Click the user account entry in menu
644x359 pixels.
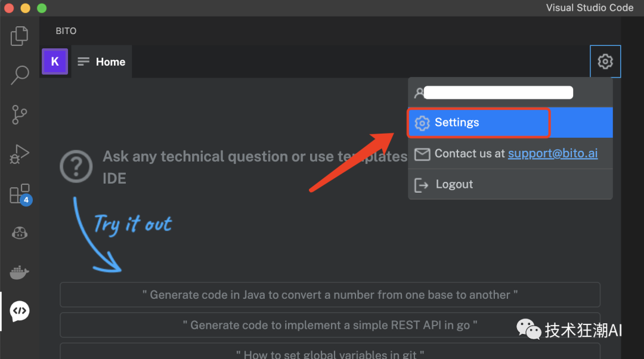(x=495, y=92)
